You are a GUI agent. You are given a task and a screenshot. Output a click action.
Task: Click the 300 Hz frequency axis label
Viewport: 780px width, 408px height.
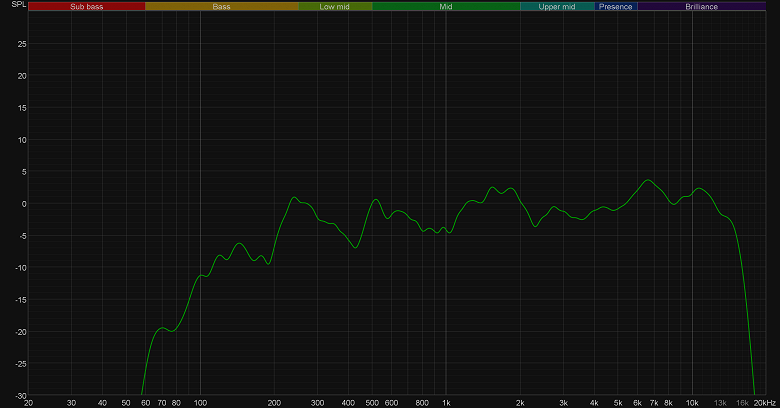click(x=317, y=403)
